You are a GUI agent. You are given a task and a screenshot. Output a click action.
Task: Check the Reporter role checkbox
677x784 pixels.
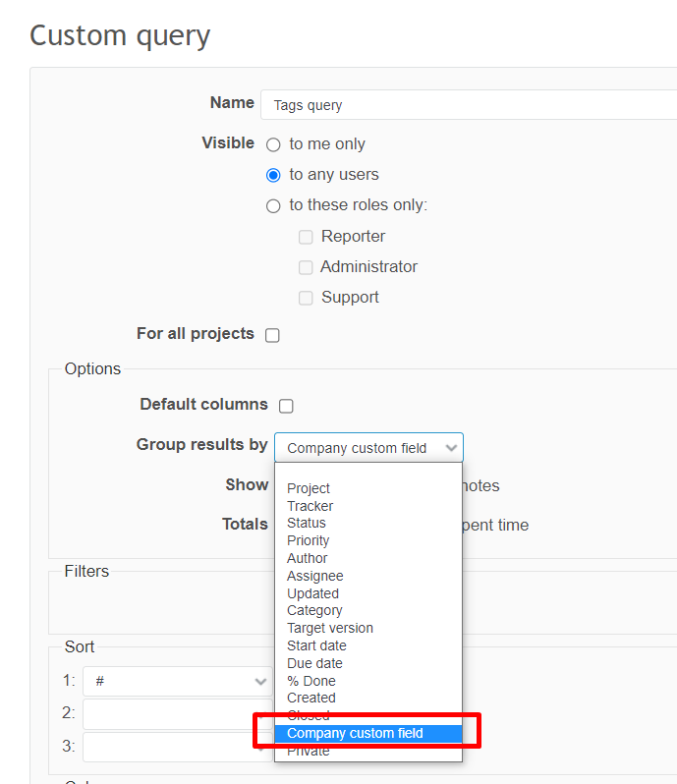pos(306,237)
